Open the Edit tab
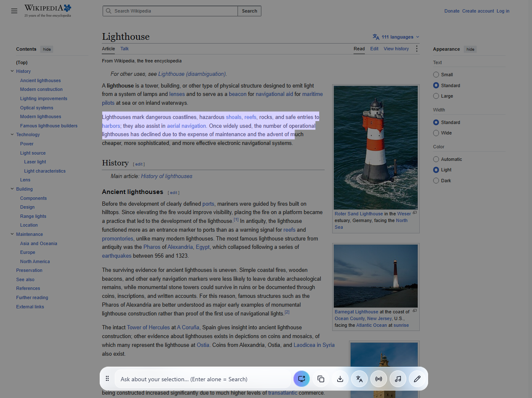532x398 pixels. pos(374,49)
